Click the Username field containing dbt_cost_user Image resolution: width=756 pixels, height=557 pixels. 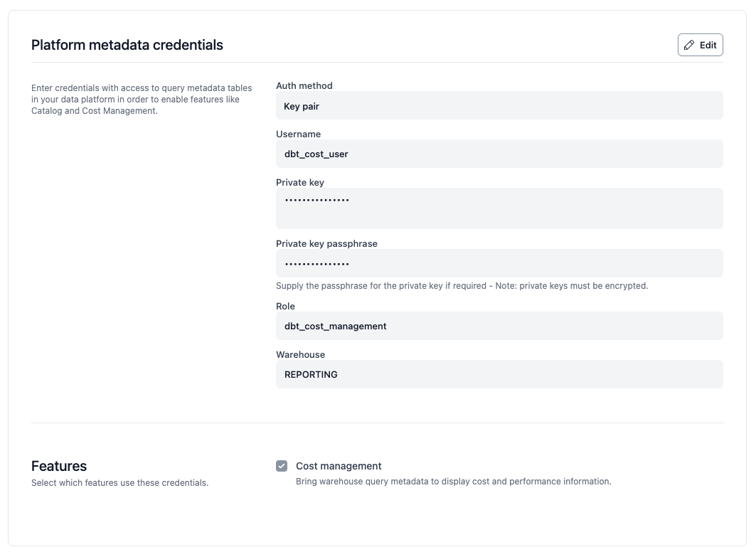[498, 154]
